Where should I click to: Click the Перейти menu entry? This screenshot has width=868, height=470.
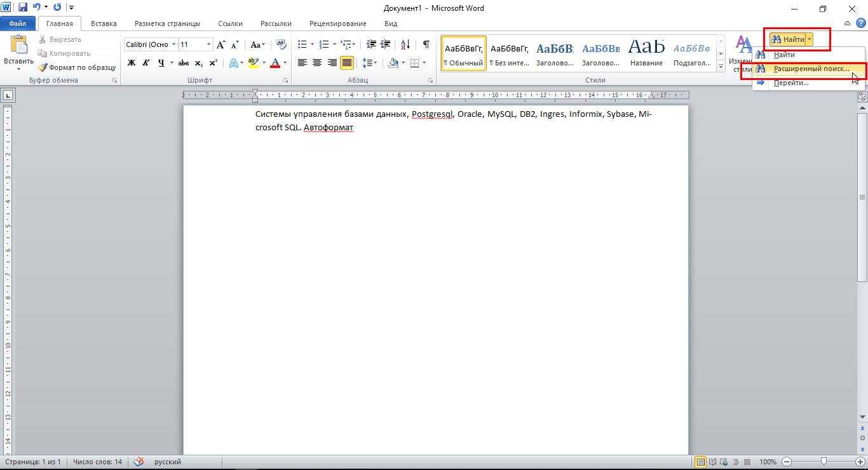[791, 83]
